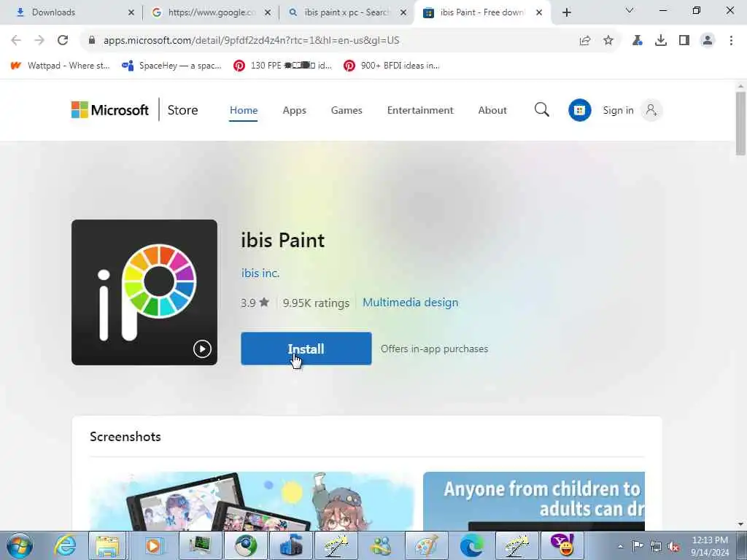Click the blue Microsoft Store app icon

pos(579,110)
